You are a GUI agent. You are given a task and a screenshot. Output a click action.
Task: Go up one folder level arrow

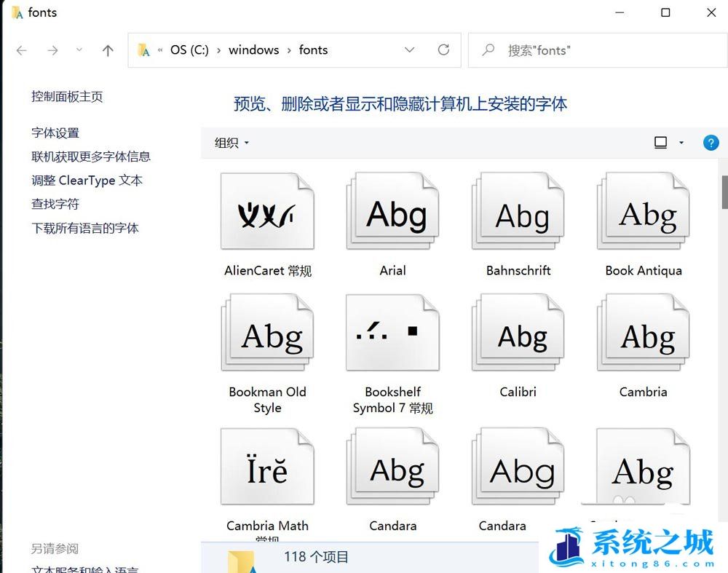click(108, 50)
